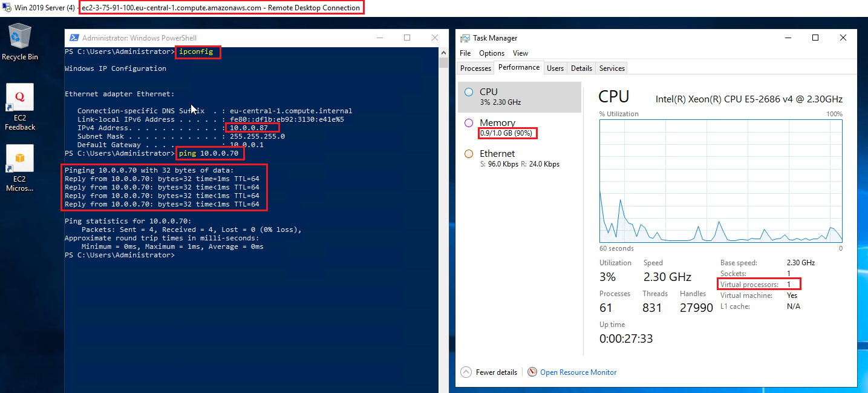Click 'Windows IP Configuration' heading
The image size is (868, 393).
click(x=116, y=68)
